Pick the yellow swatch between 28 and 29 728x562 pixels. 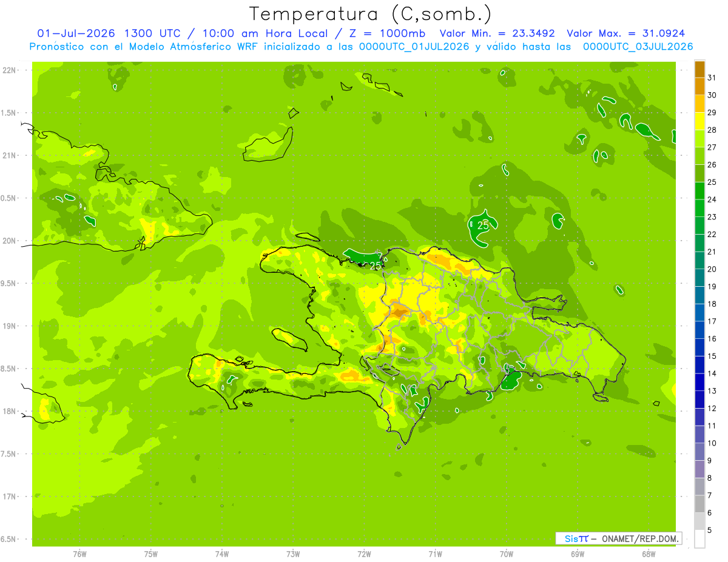[x=699, y=121]
